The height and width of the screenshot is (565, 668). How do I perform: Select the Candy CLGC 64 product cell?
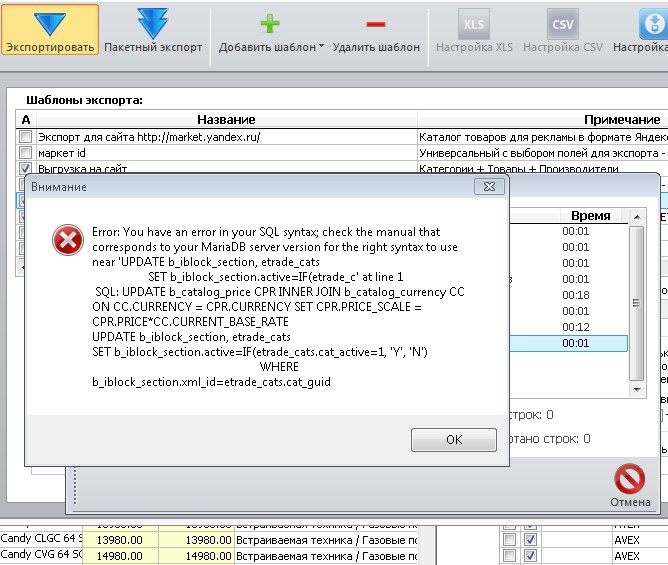41,538
